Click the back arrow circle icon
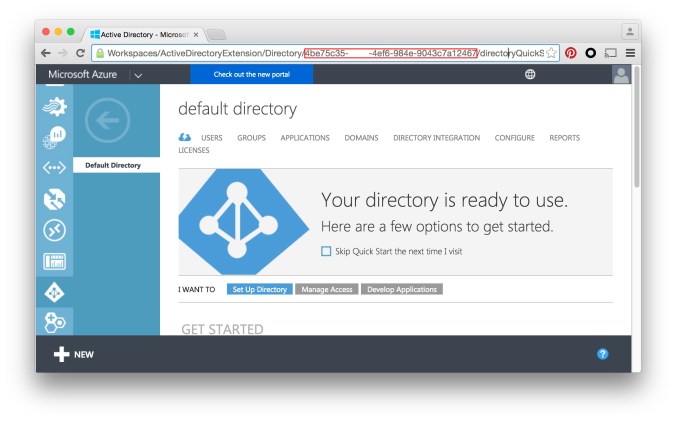 coord(107,121)
